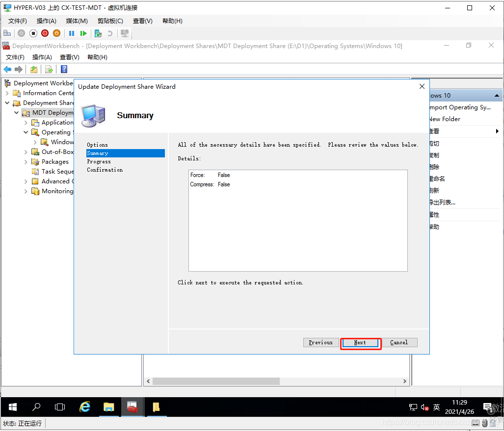Click the orange Save state icon
The height and width of the screenshot is (431, 504).
[56, 33]
